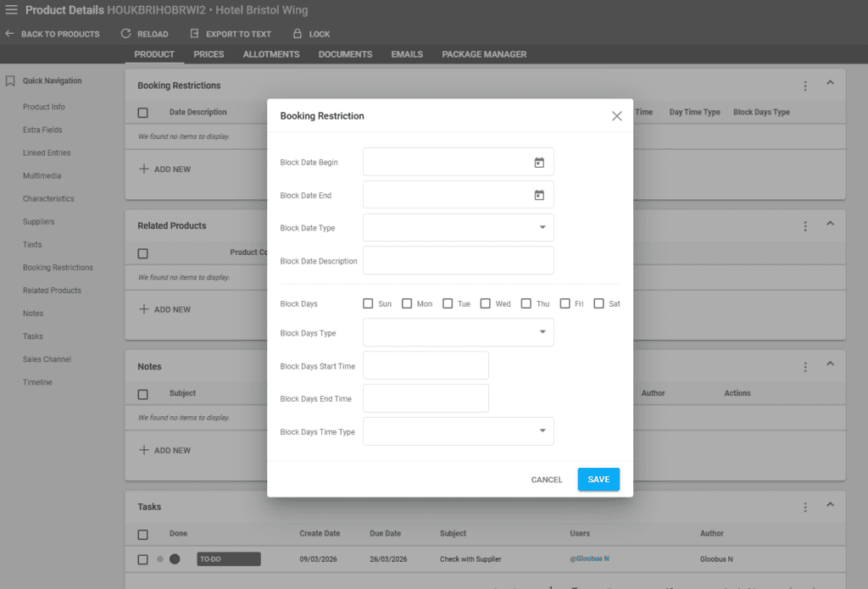Switch to the Prices tab
The height and width of the screenshot is (589, 868).
click(x=209, y=54)
